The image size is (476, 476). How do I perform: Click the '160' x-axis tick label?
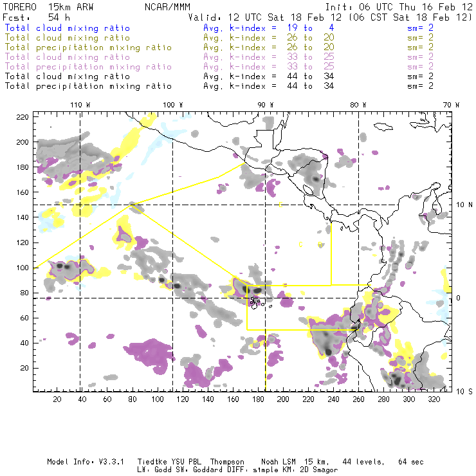[x=233, y=399]
